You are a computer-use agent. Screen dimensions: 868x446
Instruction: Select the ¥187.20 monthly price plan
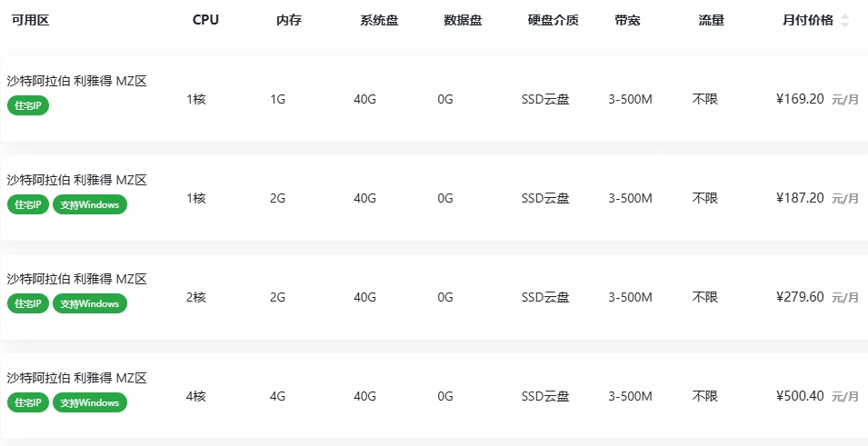pyautogui.click(x=800, y=198)
